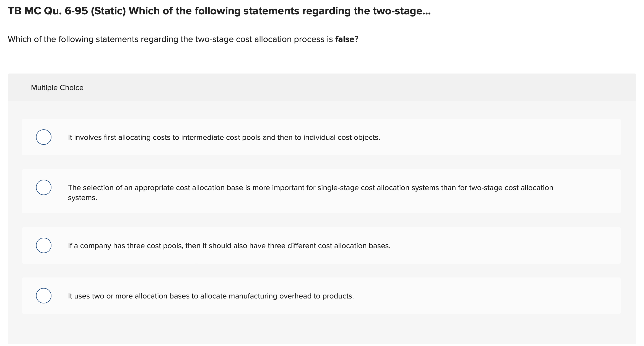Click the Multiple Choice header bar
The width and height of the screenshot is (644, 346).
click(57, 87)
